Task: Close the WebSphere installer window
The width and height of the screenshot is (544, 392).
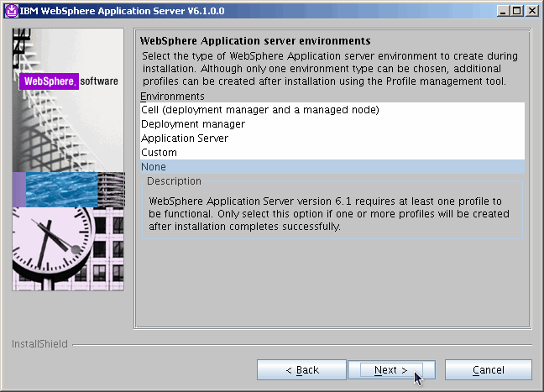Action: 531,10
